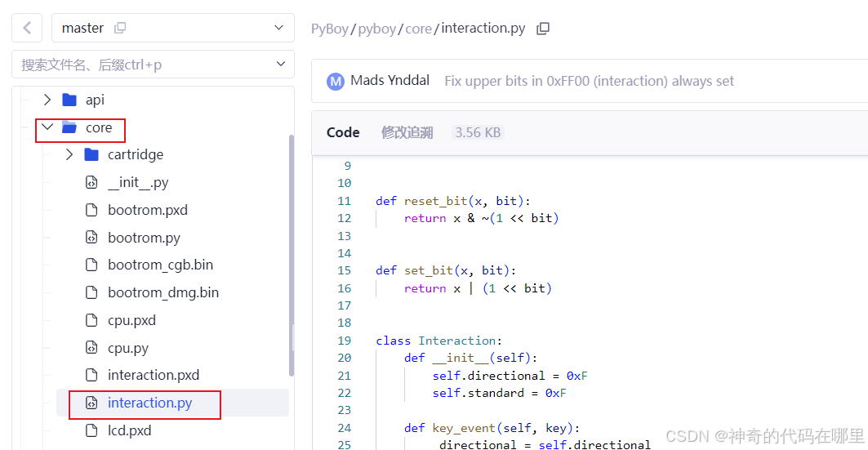This screenshot has height=450, width=868.
Task: Open the cpu.py file
Action: tap(128, 348)
